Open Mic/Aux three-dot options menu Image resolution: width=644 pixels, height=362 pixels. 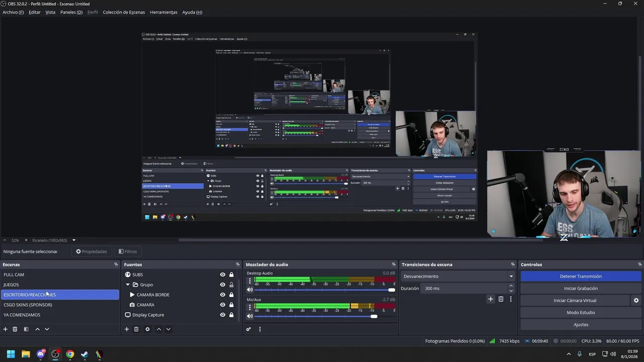(250, 307)
